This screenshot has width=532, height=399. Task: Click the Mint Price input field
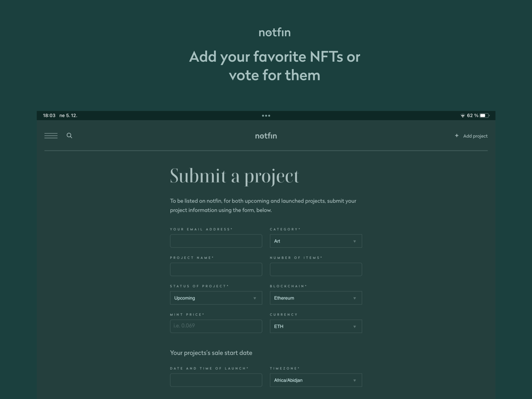click(216, 326)
